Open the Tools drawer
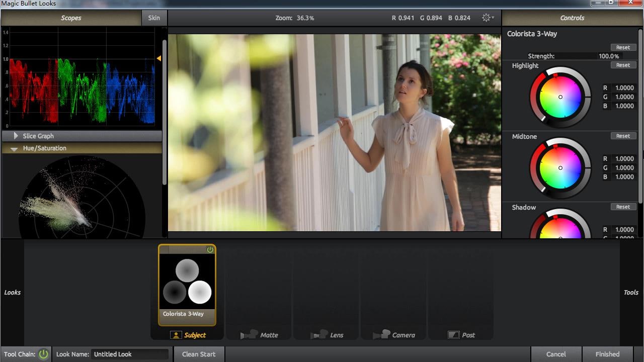The height and width of the screenshot is (362, 644). tap(631, 292)
